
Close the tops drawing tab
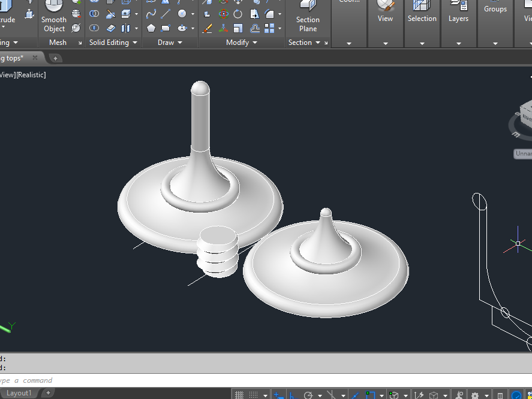(x=35, y=58)
